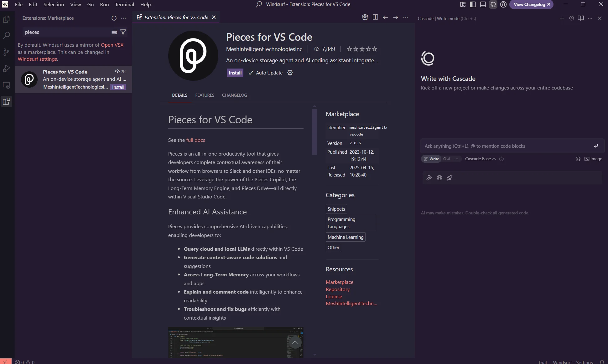Open the full docs link
This screenshot has height=364, width=608.
click(195, 140)
